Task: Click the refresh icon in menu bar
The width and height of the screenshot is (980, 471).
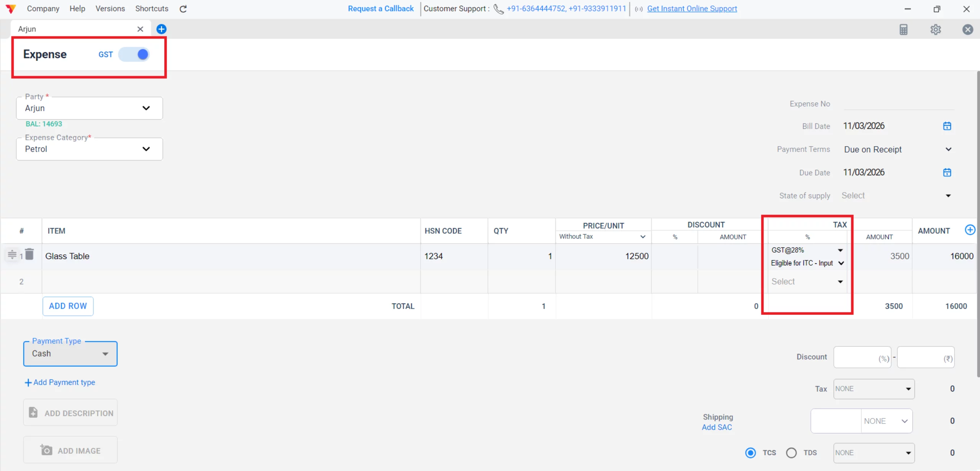Action: point(183,9)
